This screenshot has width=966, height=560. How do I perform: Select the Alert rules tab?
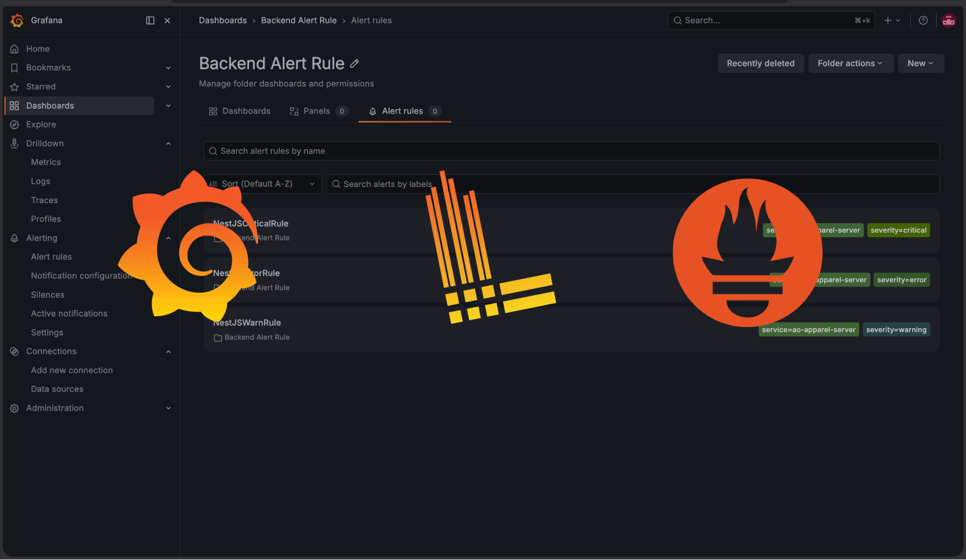pyautogui.click(x=405, y=111)
